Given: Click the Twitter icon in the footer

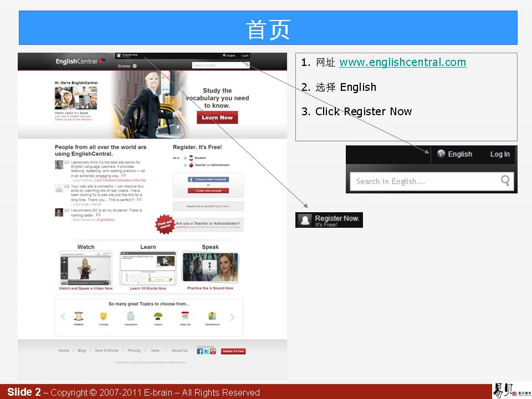Looking at the screenshot, I should click(206, 351).
